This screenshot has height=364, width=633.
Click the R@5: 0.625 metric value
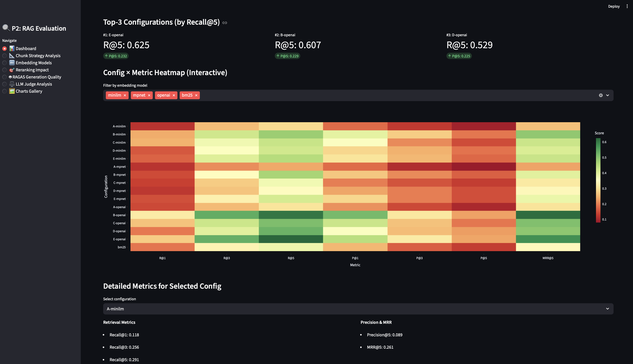[126, 45]
